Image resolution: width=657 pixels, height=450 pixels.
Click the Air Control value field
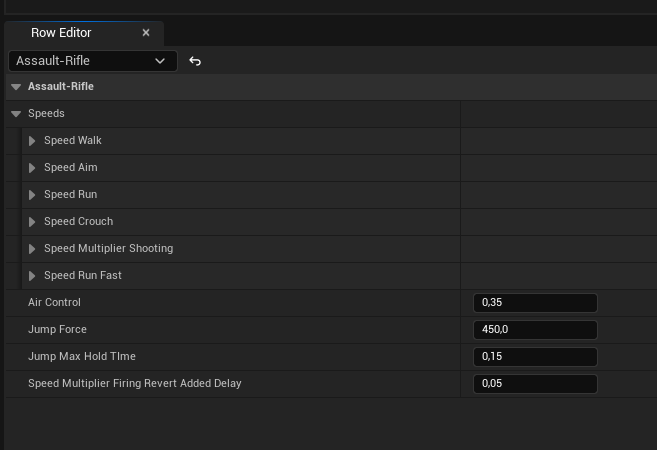(534, 303)
